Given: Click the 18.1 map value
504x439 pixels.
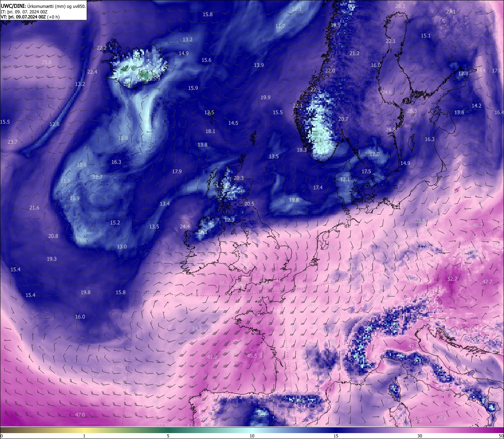Looking at the screenshot, I should (x=210, y=132).
